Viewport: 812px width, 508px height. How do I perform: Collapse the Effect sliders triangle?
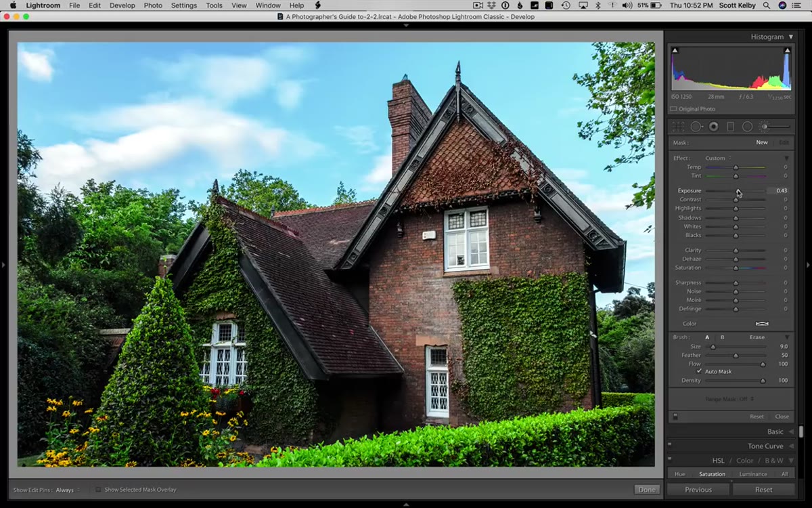(x=786, y=158)
